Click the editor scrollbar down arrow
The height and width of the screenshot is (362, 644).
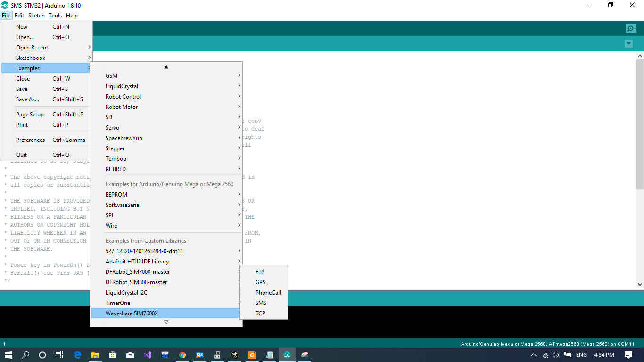(640, 285)
